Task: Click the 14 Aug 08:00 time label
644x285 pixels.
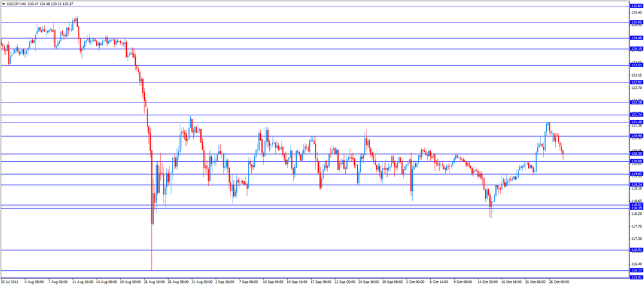Action: [107, 282]
